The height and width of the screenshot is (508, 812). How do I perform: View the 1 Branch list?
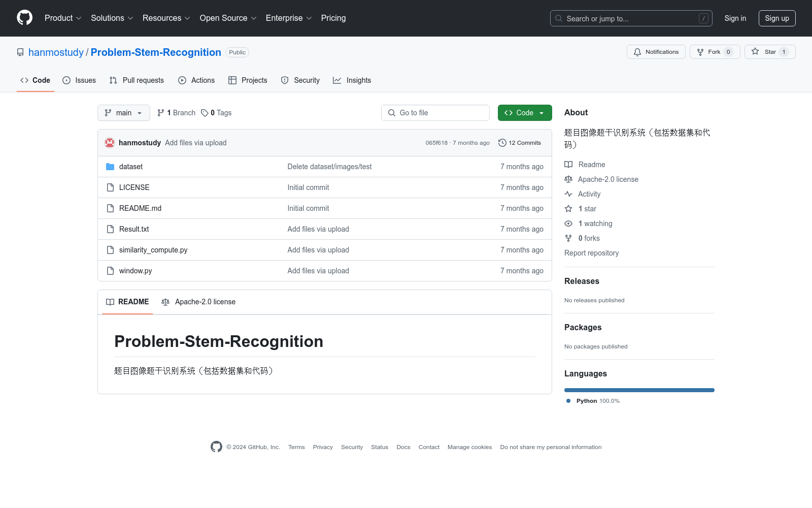176,113
